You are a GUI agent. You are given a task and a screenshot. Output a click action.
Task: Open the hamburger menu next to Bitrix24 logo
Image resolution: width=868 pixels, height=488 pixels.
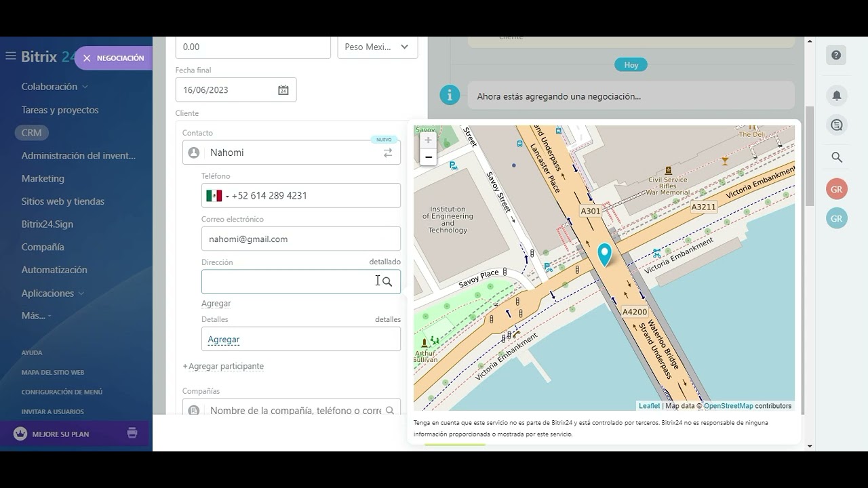(x=10, y=56)
